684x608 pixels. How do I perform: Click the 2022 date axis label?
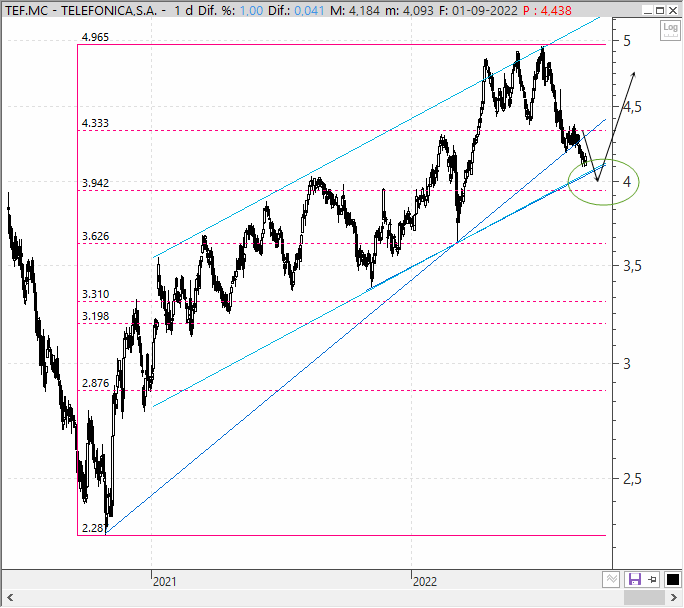424,581
